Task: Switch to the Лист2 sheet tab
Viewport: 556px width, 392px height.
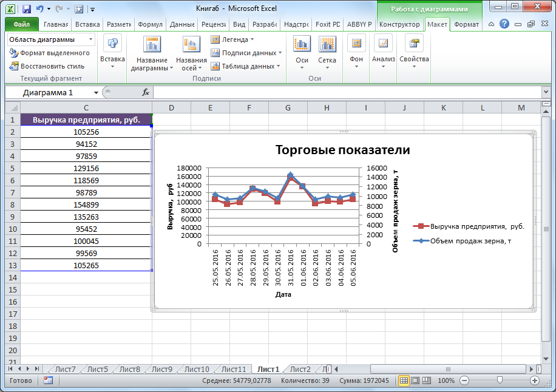Action: 300,369
